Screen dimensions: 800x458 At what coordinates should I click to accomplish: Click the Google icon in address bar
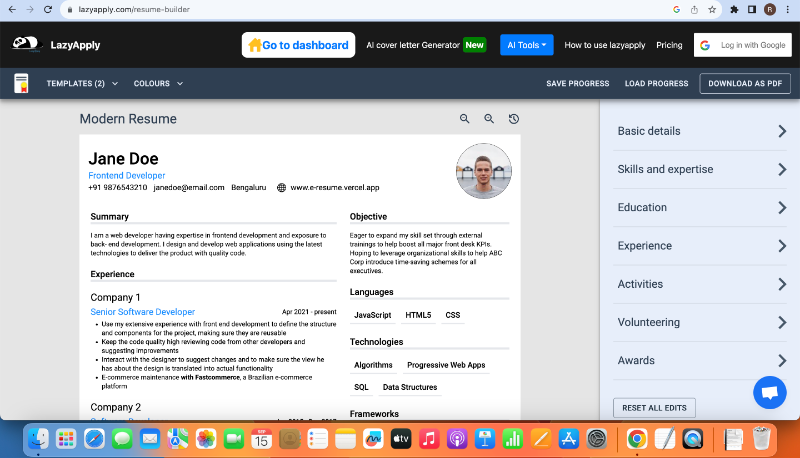[677, 9]
